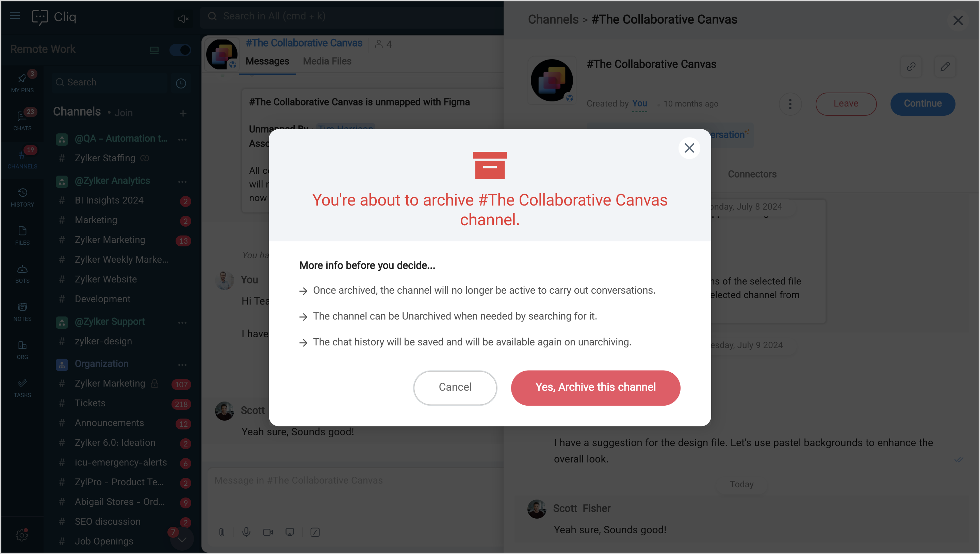This screenshot has width=980, height=554.
Task: Toggle the Remote Work status switch
Action: 180,50
